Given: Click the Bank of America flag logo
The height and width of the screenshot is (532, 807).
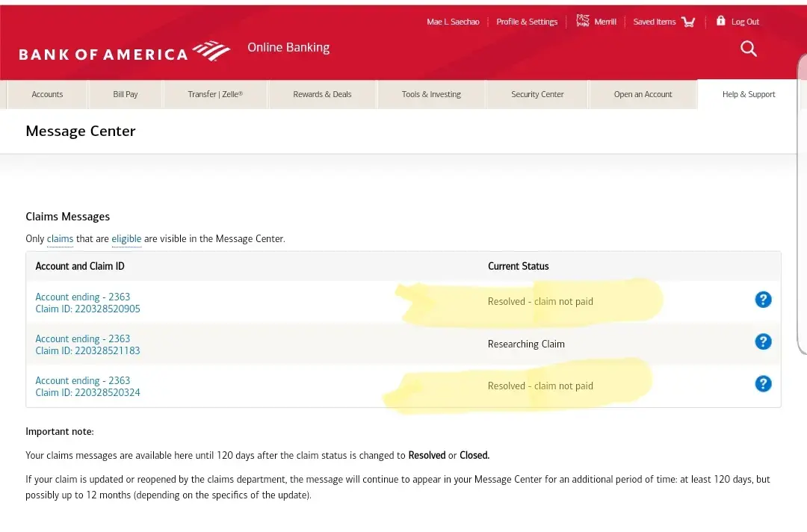Looking at the screenshot, I should (x=211, y=51).
